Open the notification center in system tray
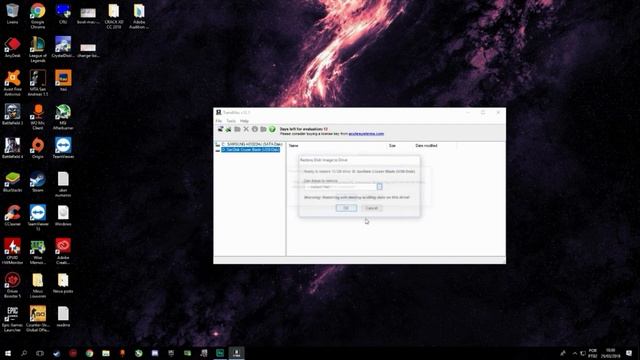 click(x=629, y=353)
